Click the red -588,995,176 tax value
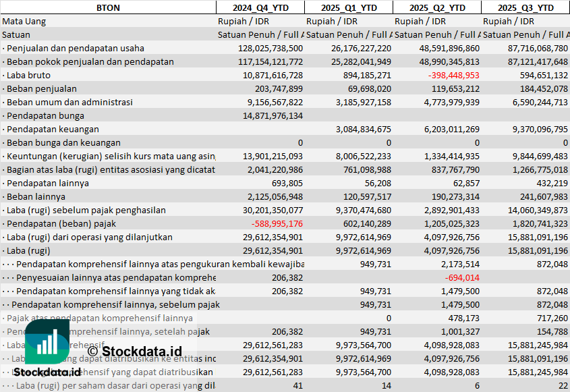 277,223
